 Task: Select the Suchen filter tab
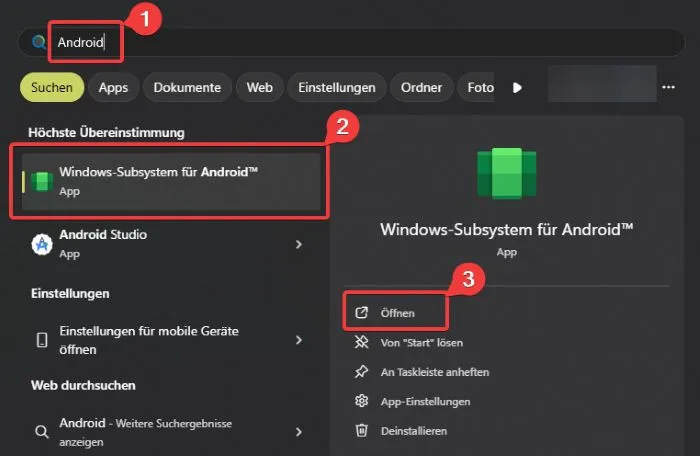[x=52, y=88]
